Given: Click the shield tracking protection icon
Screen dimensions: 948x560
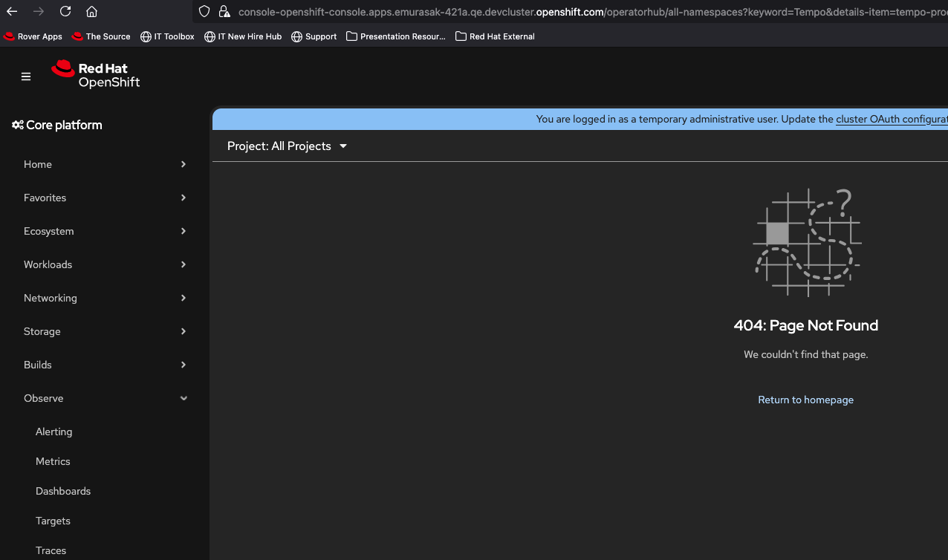Looking at the screenshot, I should (204, 11).
